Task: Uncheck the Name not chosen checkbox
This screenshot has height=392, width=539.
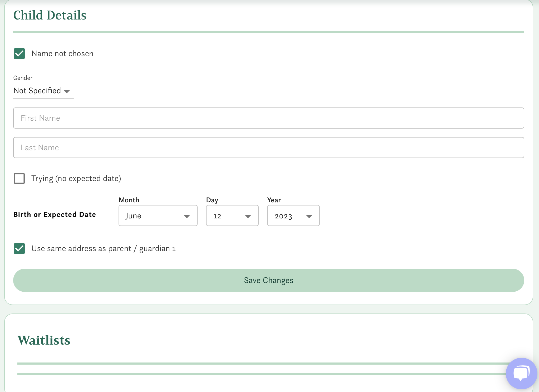Action: [19, 53]
